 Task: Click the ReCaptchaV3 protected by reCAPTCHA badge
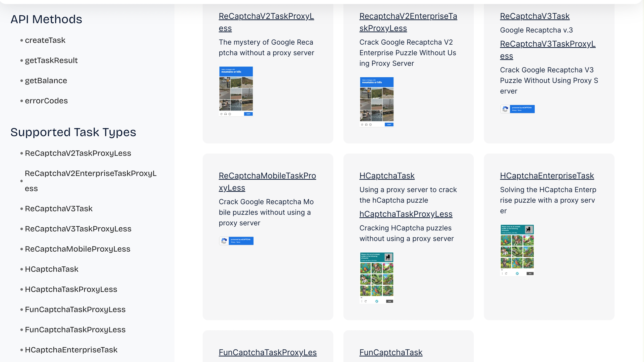517,109
